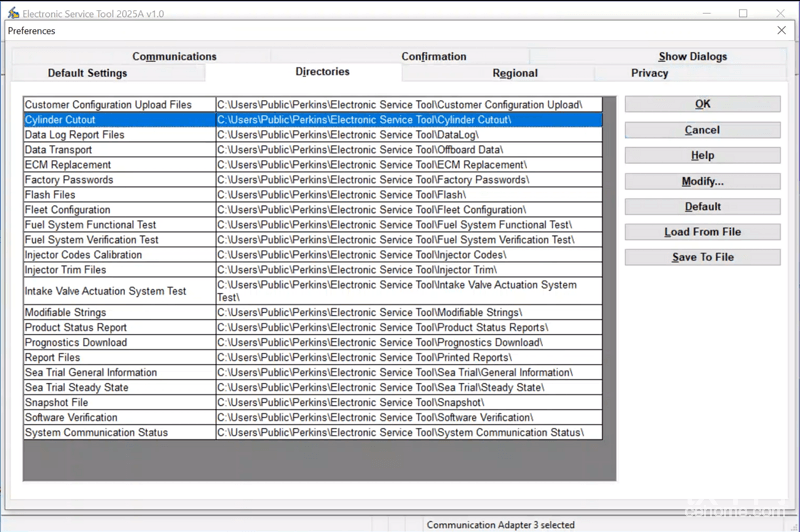Click Save To File button

coord(702,257)
